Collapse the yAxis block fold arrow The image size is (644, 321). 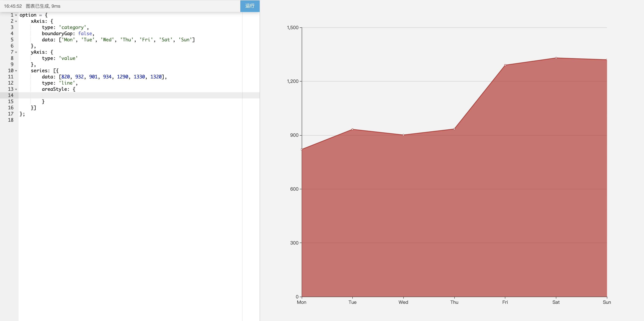(16, 52)
